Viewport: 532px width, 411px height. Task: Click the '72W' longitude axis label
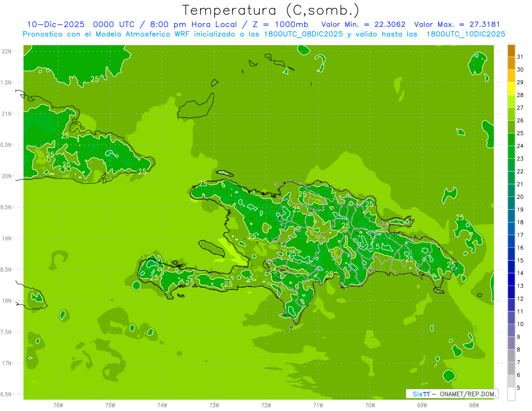[266, 405]
